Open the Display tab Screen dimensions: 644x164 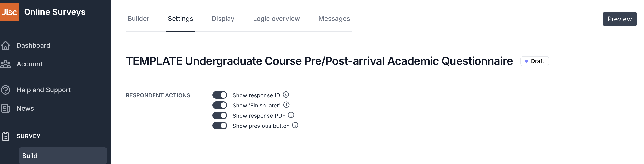223,19
